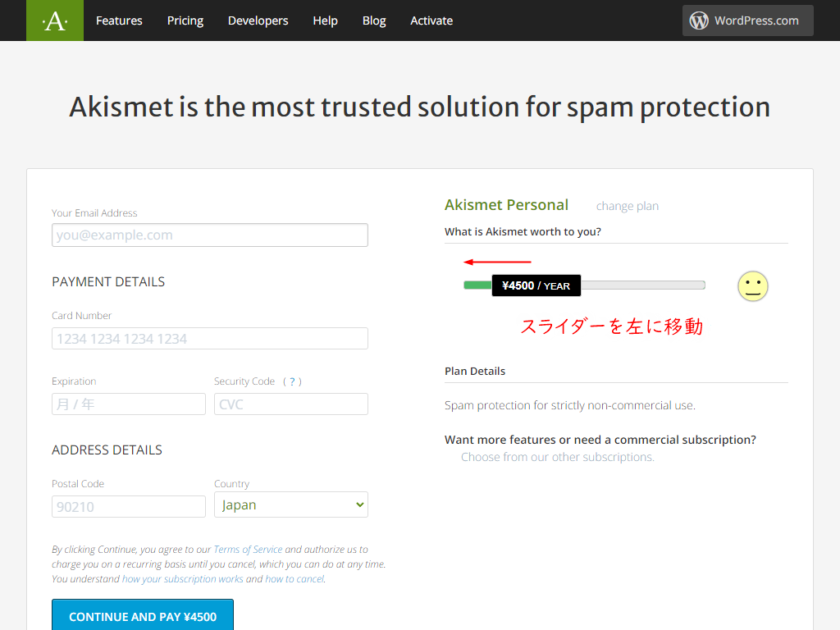This screenshot has height=630, width=840.
Task: Select Help in the top navigation
Action: point(325,21)
